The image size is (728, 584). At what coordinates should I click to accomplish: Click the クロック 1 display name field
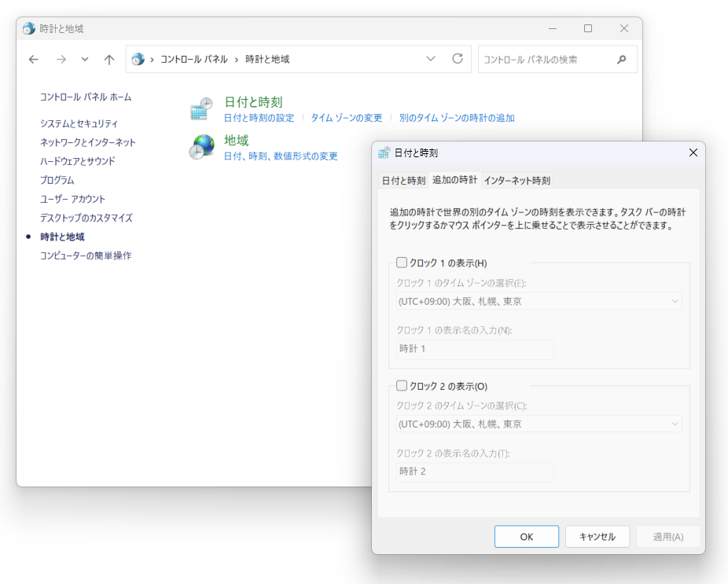[x=474, y=349]
